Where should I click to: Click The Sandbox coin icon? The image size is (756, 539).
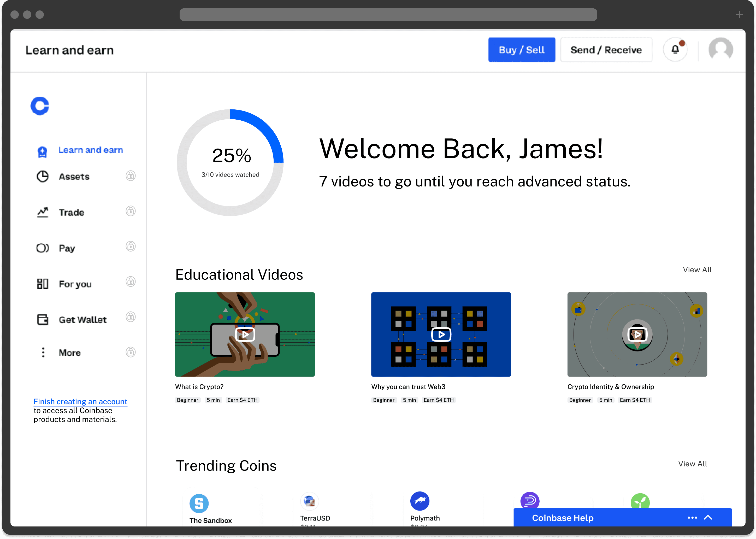tap(199, 503)
